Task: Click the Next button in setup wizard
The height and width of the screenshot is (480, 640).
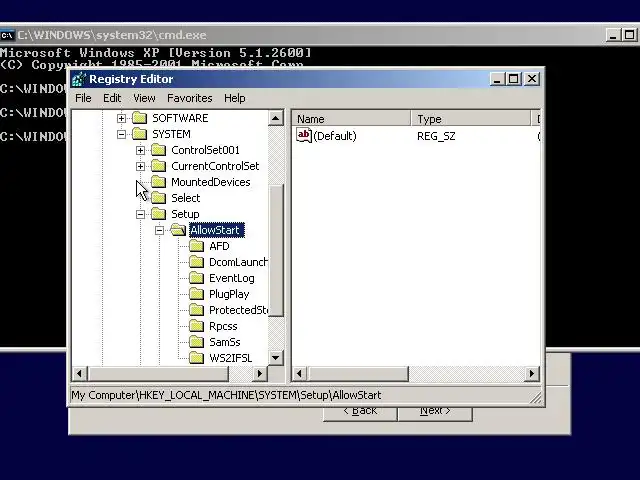Action: (x=435, y=413)
